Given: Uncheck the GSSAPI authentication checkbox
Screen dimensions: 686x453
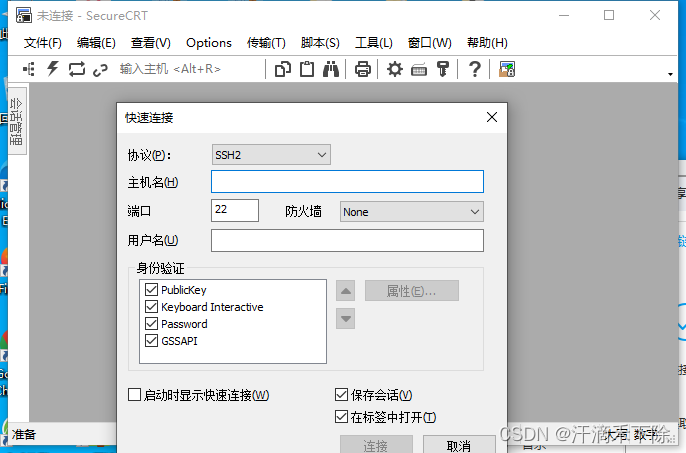Looking at the screenshot, I should pos(151,341).
